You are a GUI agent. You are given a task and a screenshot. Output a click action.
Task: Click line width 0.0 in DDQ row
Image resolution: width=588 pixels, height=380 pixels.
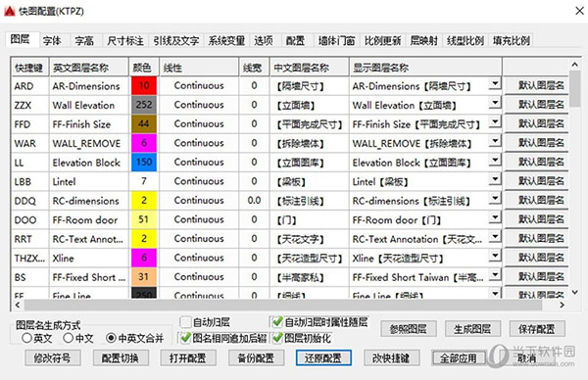pos(254,200)
